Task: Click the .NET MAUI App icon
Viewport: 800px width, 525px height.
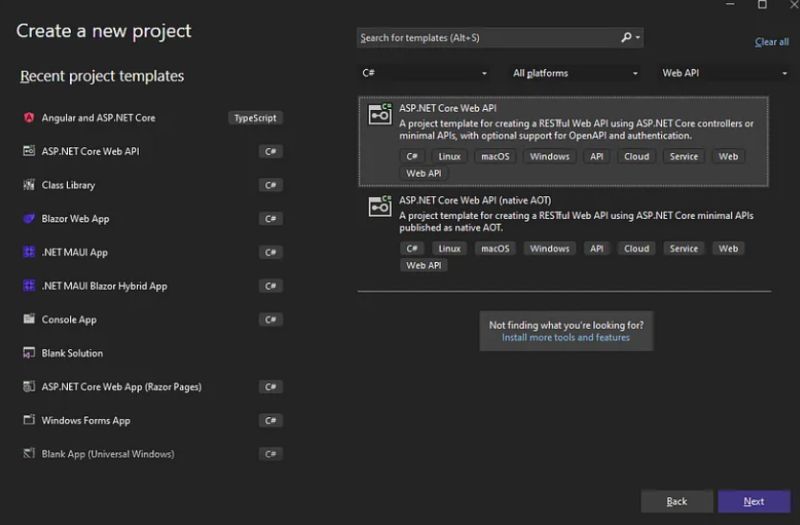Action: (29, 252)
